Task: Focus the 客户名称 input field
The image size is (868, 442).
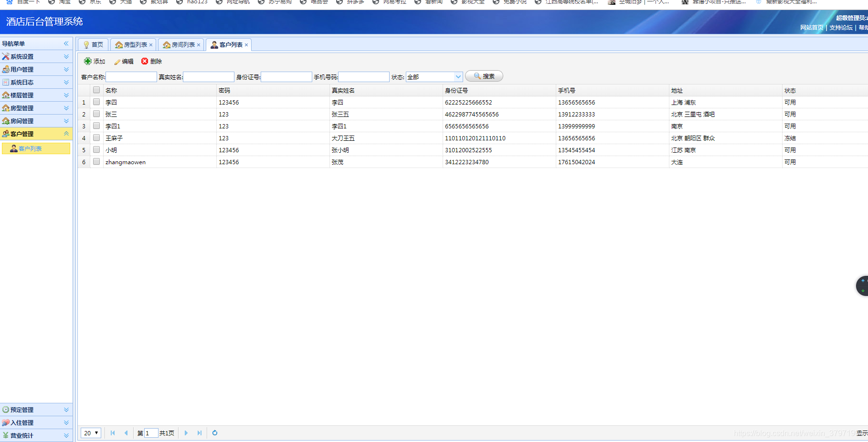Action: pos(131,77)
